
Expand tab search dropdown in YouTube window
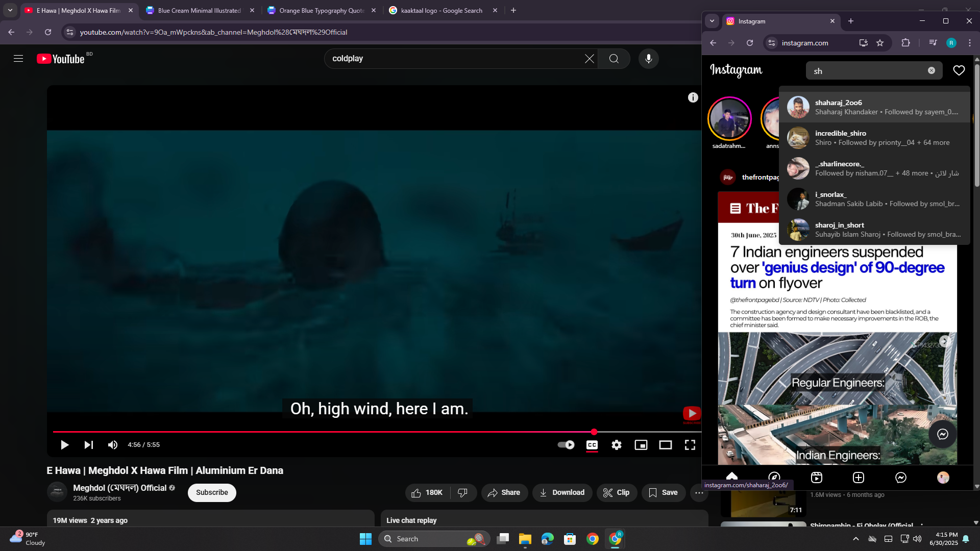[x=10, y=10]
